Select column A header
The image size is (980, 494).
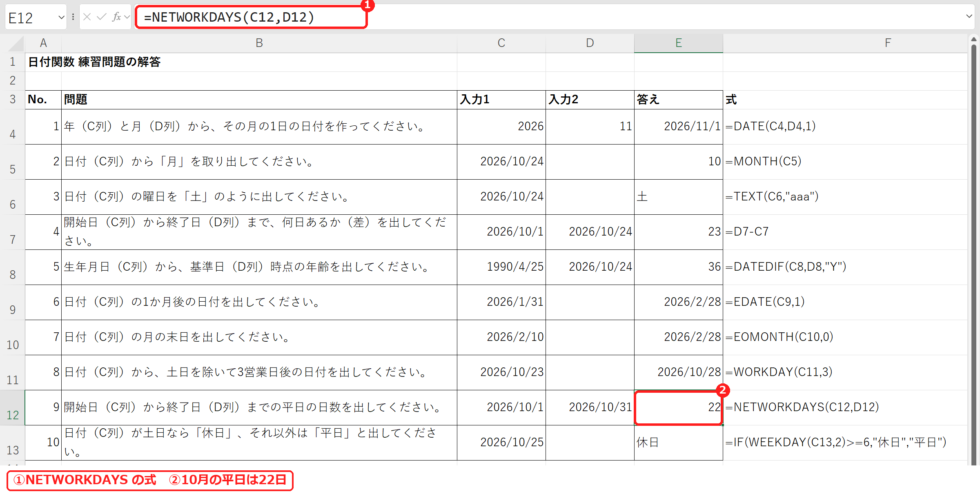43,43
